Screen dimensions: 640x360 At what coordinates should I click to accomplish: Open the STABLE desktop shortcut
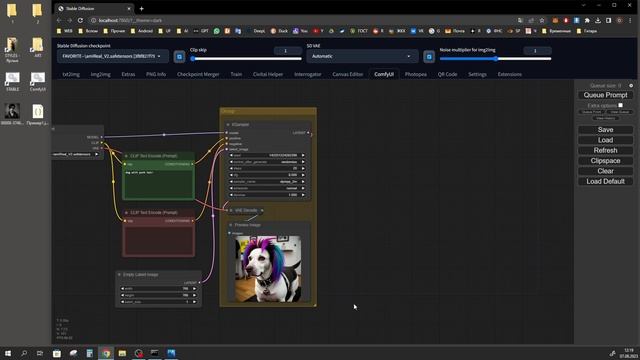tap(12, 82)
